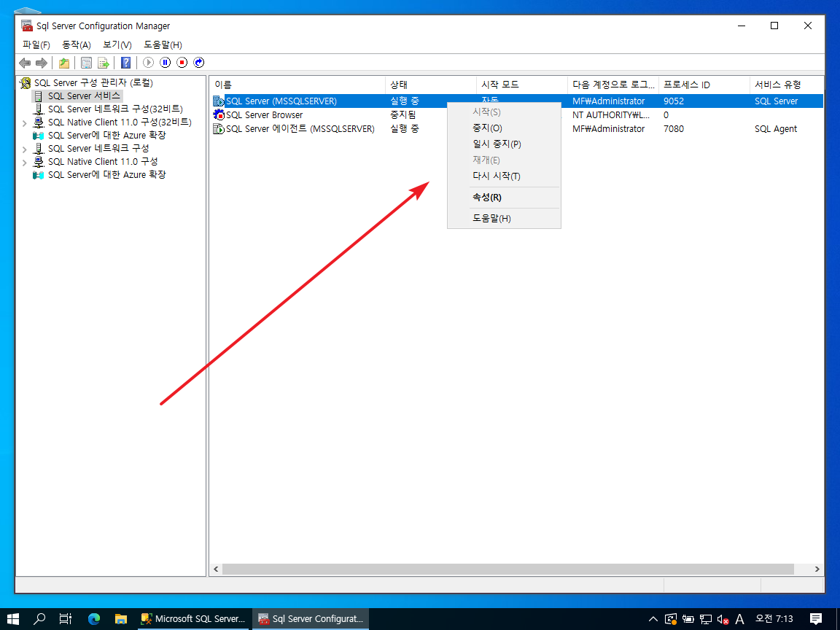Open taskbar Search icon
Viewport: 840px width, 630px height.
pos(39,619)
